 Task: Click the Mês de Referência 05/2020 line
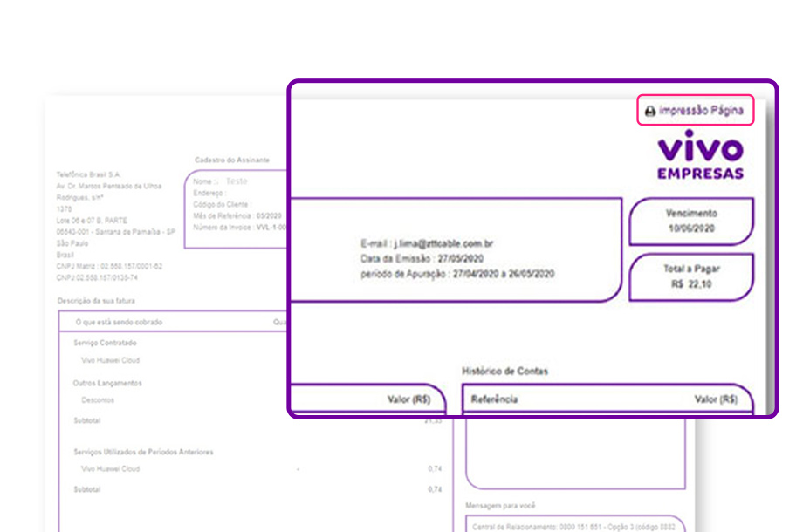point(237,216)
